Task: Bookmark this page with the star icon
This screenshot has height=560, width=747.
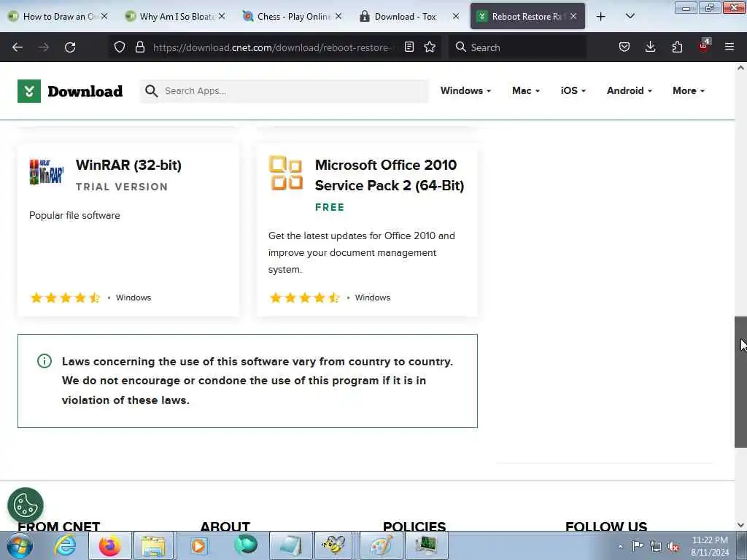Action: 430,47
